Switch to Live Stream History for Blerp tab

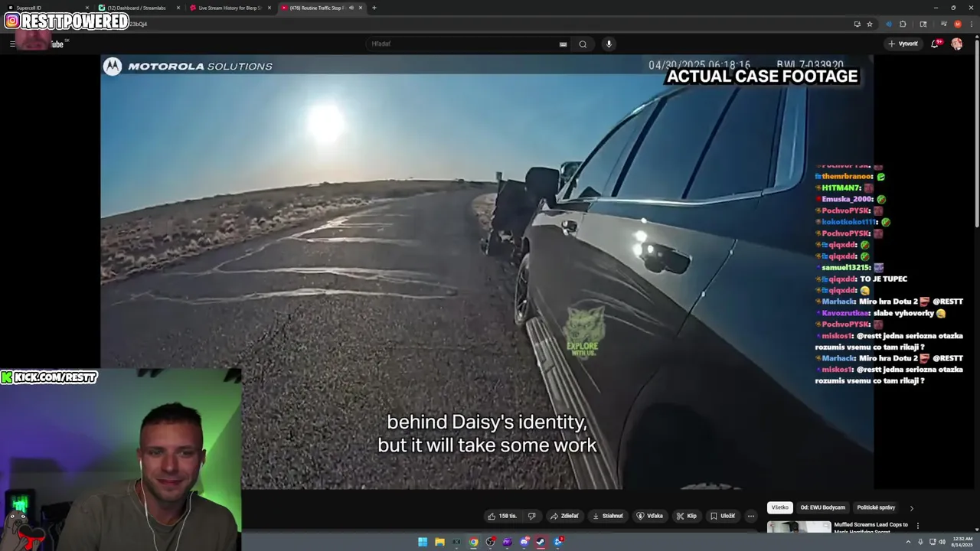(x=230, y=8)
